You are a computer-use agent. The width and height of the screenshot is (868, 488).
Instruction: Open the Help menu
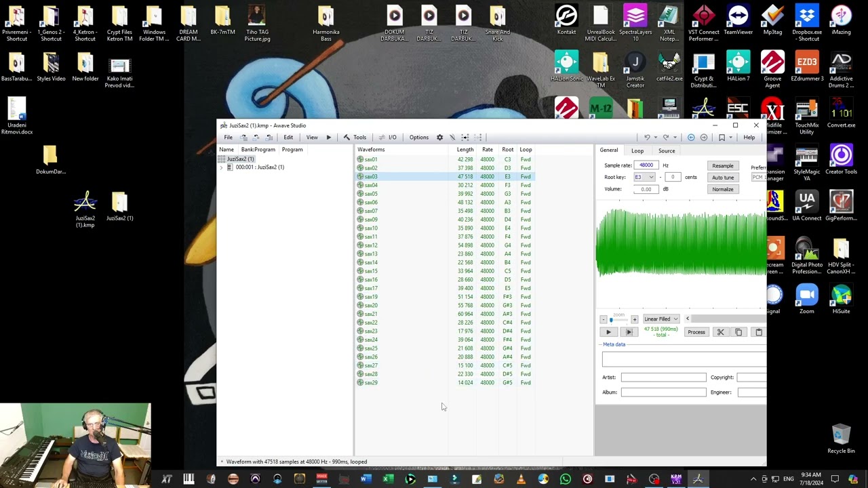click(749, 138)
